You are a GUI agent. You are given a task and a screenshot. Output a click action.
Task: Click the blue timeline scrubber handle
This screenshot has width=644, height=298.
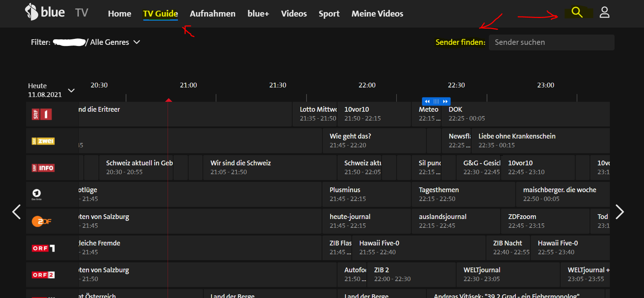(x=436, y=101)
